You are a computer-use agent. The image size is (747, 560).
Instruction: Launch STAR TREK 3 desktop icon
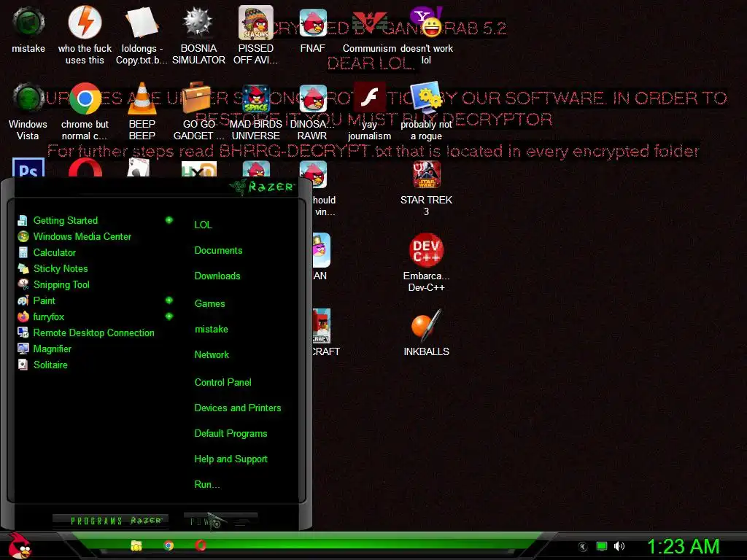(x=426, y=188)
